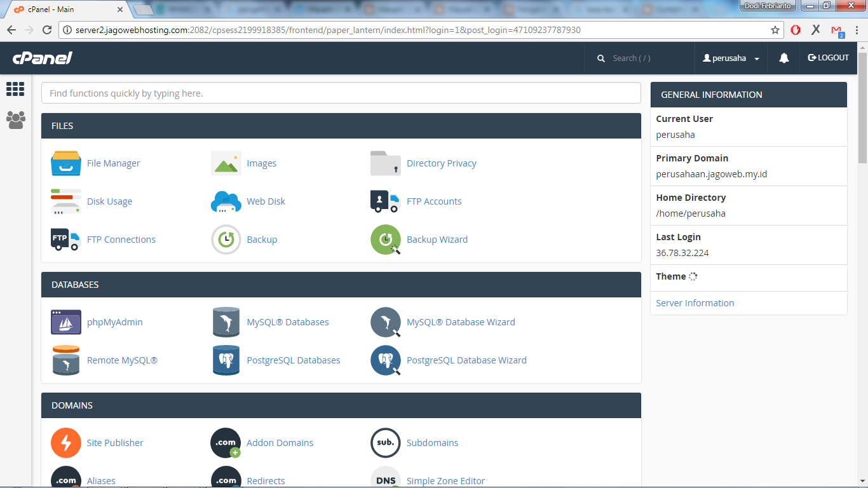
Task: Expand the perusaha user dropdown
Action: coord(731,58)
